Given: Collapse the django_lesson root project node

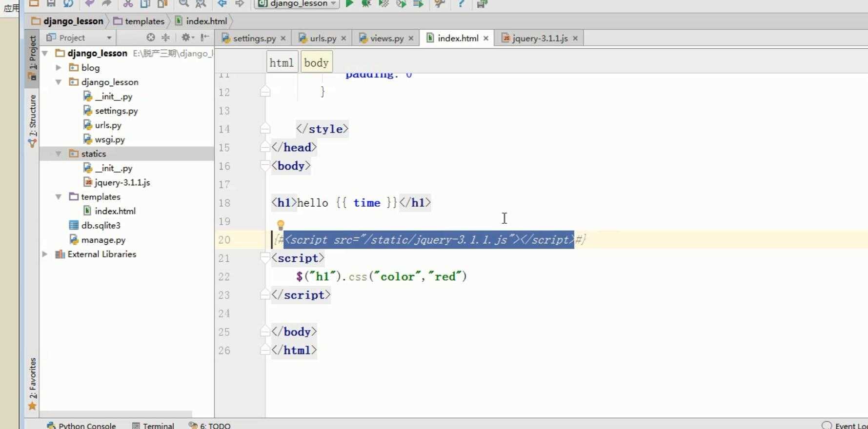Looking at the screenshot, I should pos(45,53).
